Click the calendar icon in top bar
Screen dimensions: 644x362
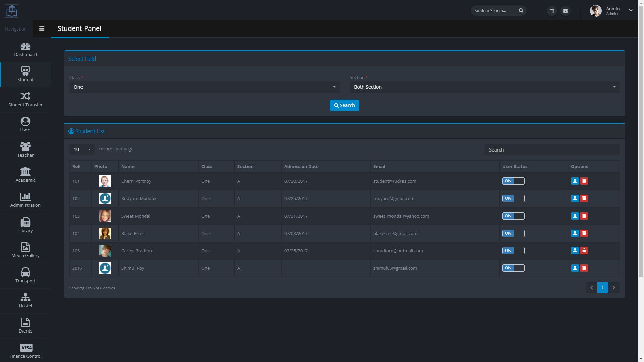(x=552, y=11)
